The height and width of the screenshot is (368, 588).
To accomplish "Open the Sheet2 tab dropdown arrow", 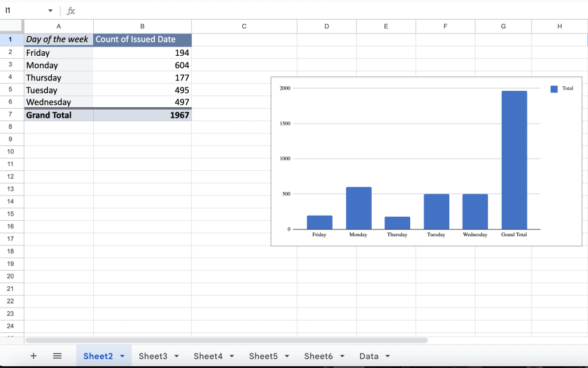I will pyautogui.click(x=122, y=356).
